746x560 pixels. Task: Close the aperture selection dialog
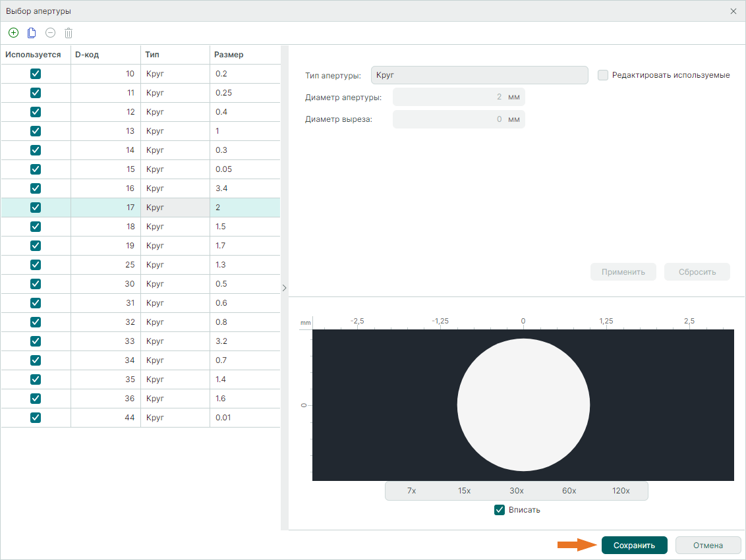(x=733, y=11)
